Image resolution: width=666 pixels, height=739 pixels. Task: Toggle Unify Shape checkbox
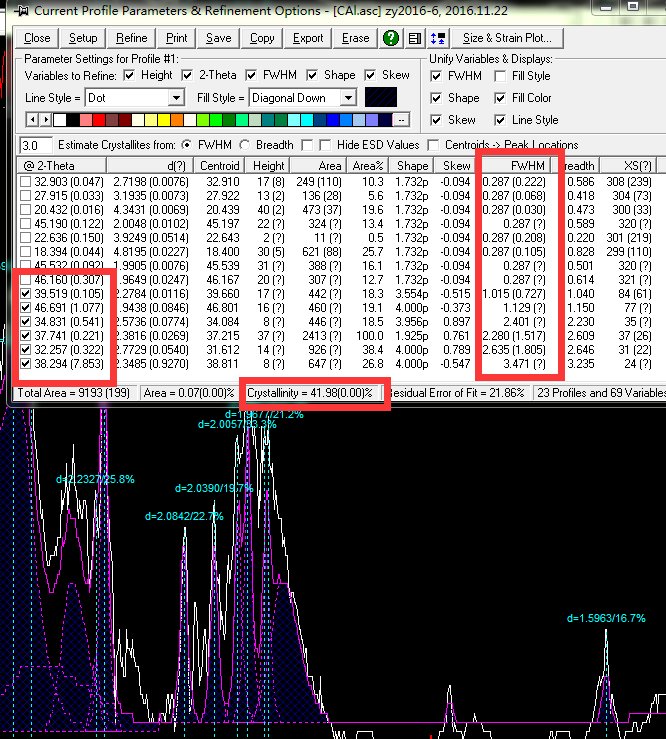pos(436,98)
